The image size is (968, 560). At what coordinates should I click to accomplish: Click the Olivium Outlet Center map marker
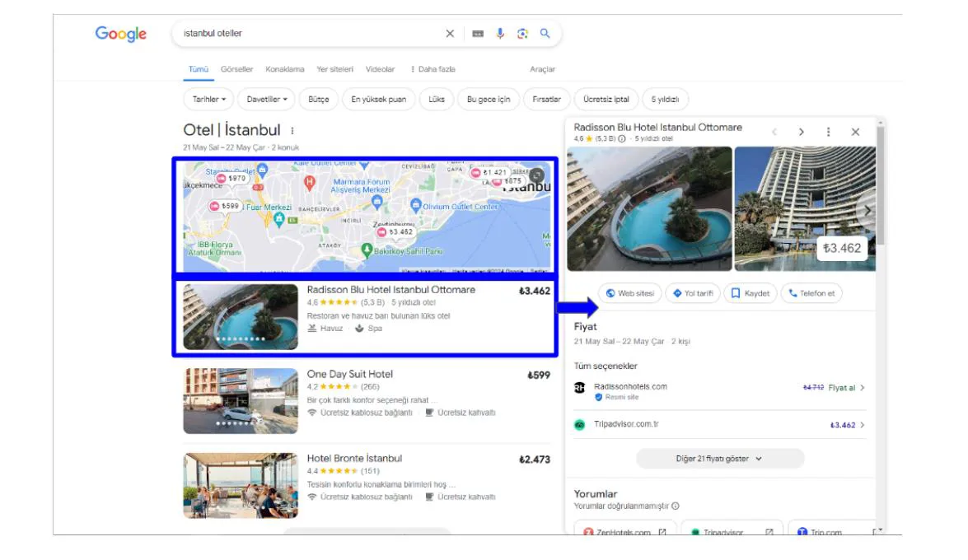[x=415, y=205]
